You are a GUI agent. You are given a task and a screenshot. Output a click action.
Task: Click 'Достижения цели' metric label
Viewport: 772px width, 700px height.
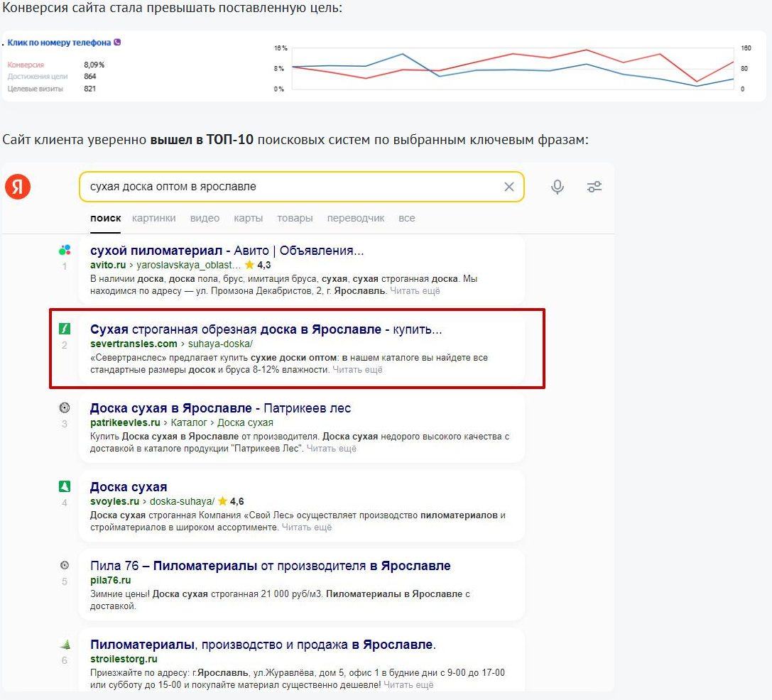[x=38, y=76]
